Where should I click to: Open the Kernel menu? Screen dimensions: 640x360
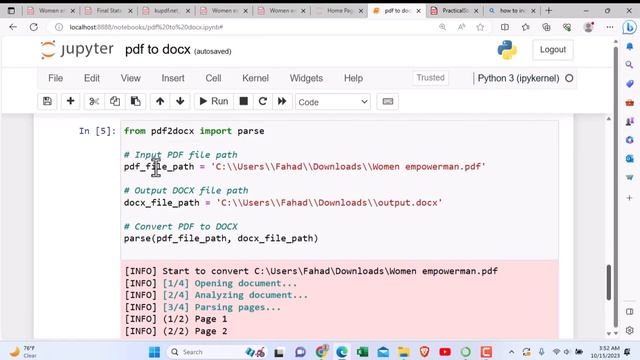255,78
